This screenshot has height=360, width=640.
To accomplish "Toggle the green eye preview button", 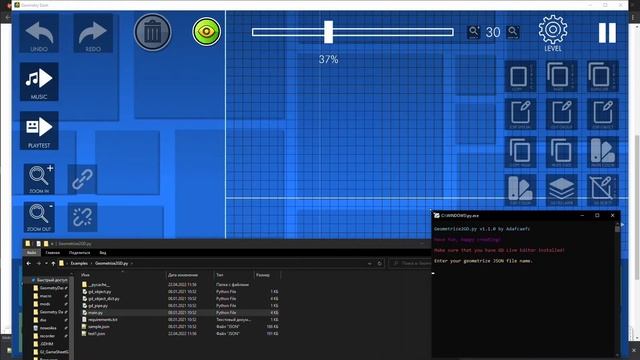I will tap(207, 31).
